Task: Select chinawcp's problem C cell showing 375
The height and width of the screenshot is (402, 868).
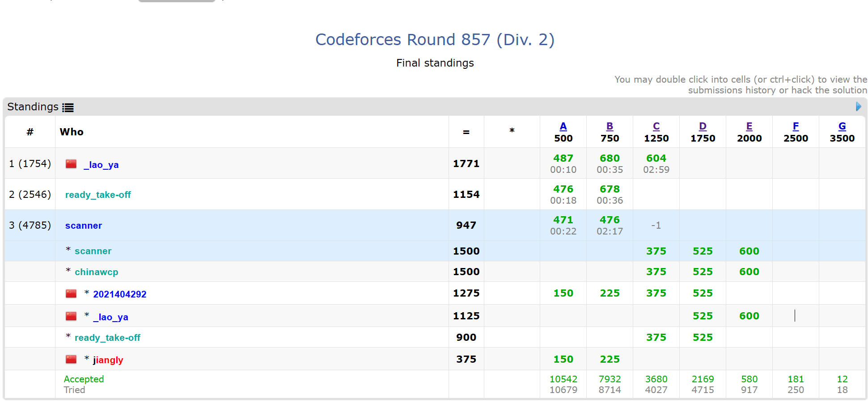Action: [656, 272]
